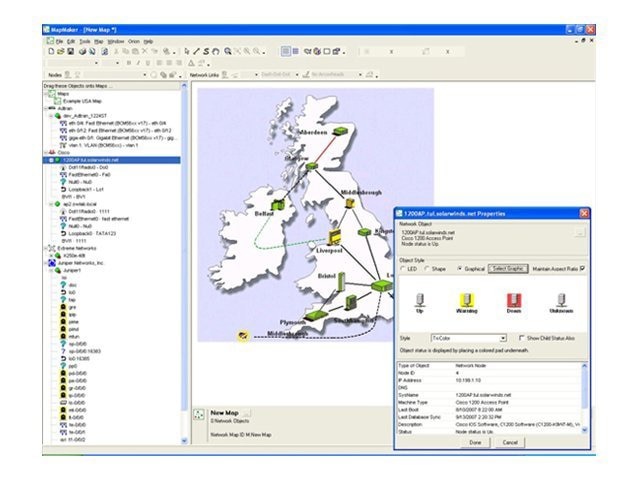The width and height of the screenshot is (640, 480).
Task: Click the Select Graphic button
Action: tap(507, 269)
